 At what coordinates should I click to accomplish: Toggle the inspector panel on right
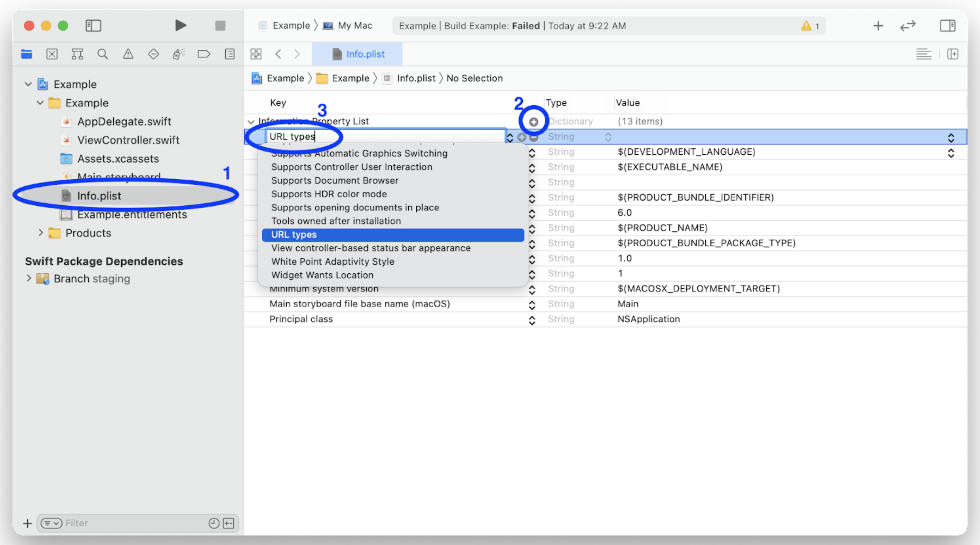(x=948, y=25)
